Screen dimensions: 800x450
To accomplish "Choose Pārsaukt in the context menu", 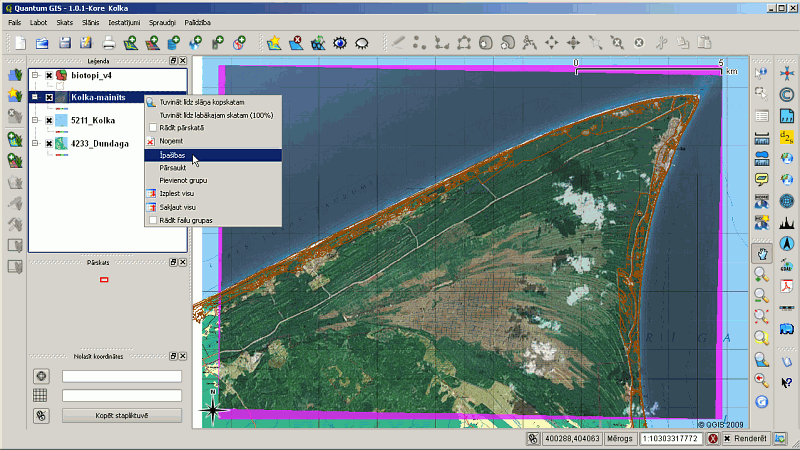I will tap(213, 168).
